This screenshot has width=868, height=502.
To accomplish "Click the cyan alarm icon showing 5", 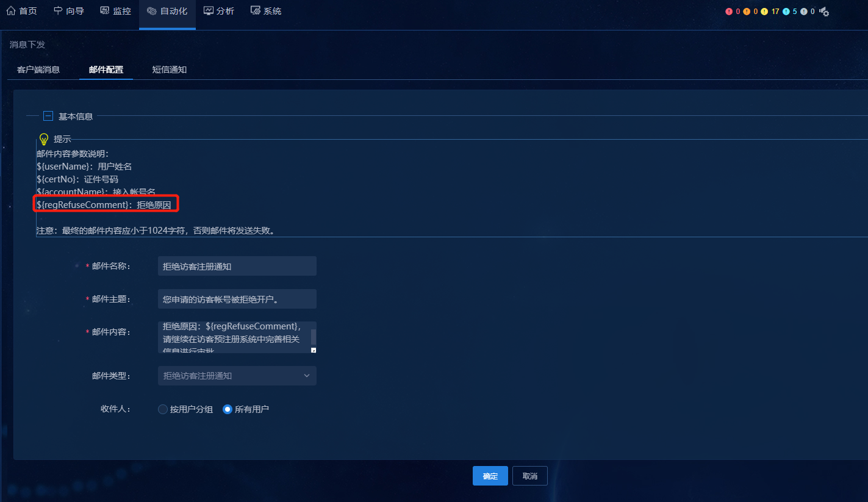I will coord(786,12).
